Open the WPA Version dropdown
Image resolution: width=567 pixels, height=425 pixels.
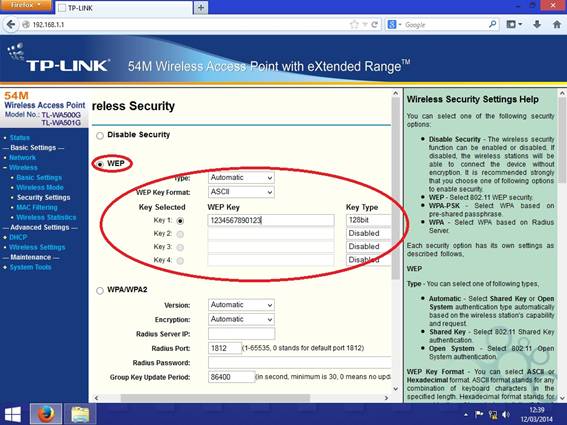(241, 305)
